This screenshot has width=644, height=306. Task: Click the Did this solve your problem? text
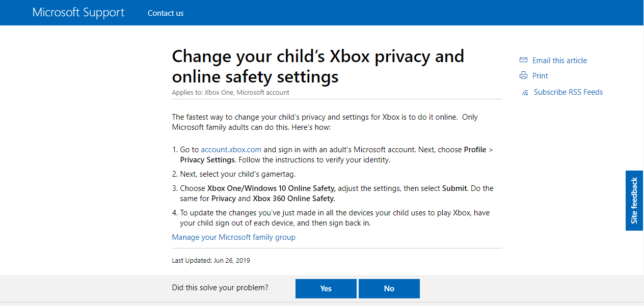tap(220, 288)
